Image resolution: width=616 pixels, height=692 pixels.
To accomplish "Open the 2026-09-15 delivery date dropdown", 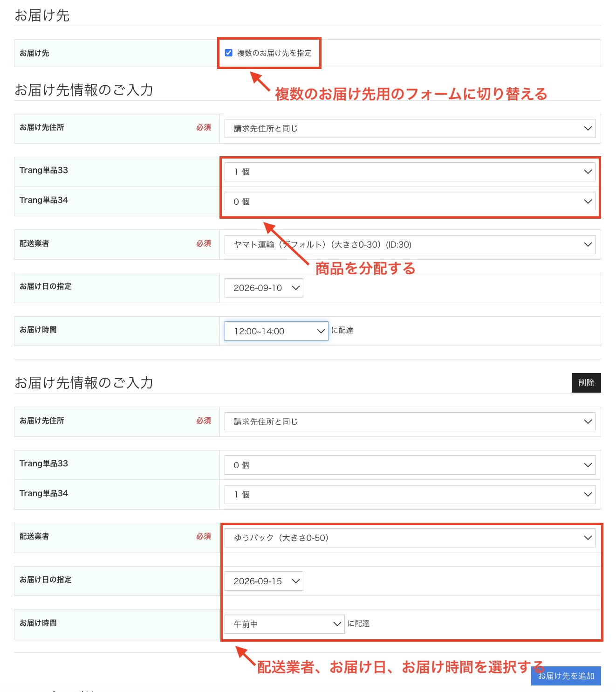I will coord(264,581).
